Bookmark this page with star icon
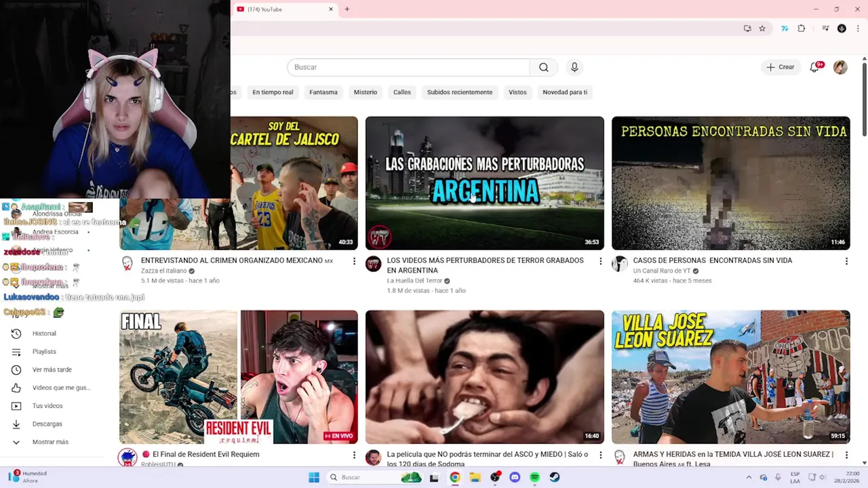The height and width of the screenshot is (488, 868). click(762, 28)
